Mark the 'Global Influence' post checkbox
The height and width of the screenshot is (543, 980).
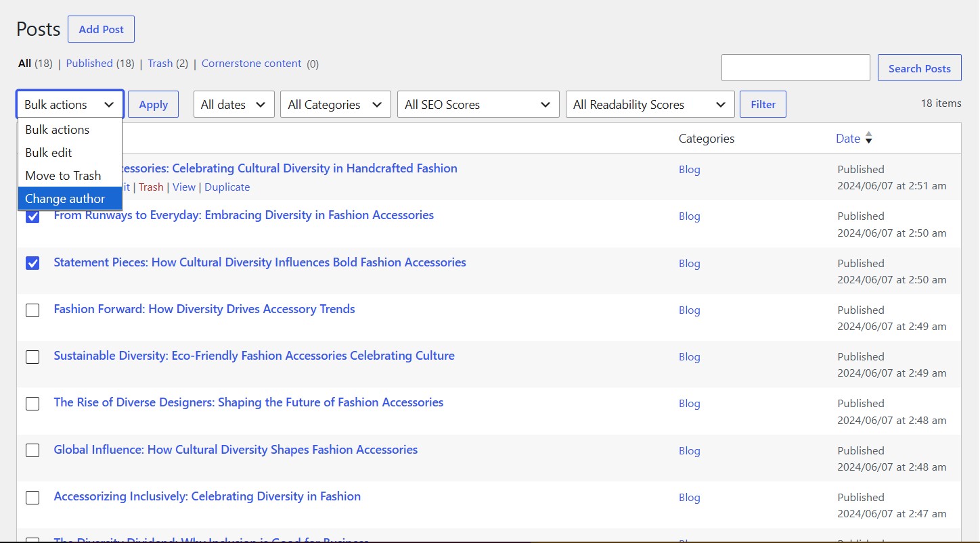coord(32,450)
